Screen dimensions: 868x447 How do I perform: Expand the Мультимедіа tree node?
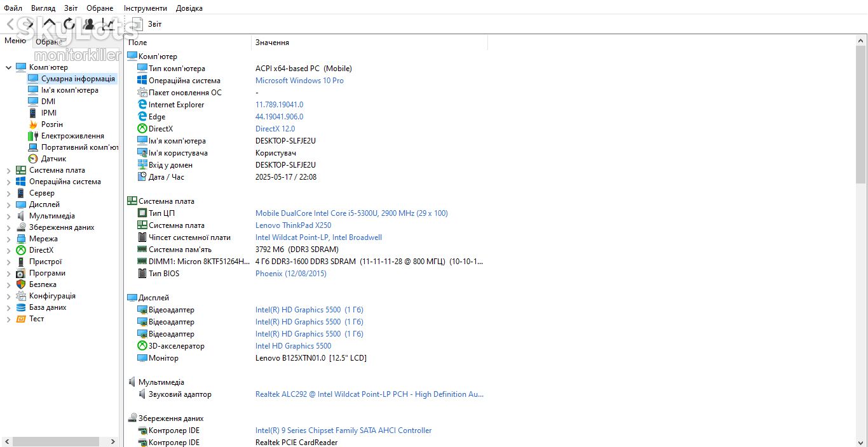(8, 216)
